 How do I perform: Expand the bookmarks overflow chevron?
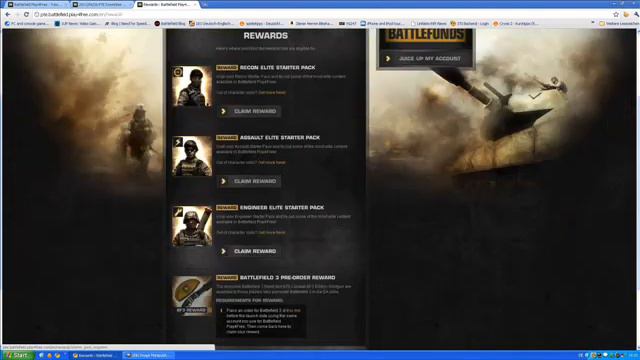[x=593, y=23]
